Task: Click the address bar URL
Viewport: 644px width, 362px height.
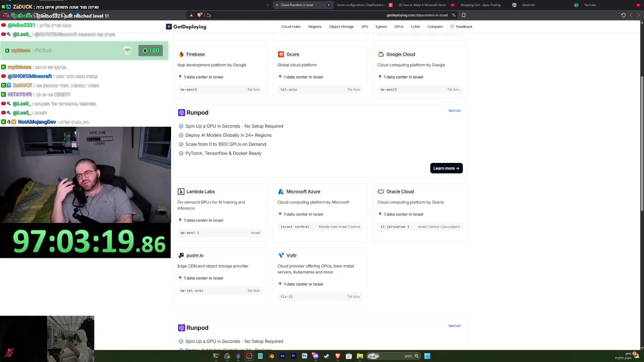Action: point(417,15)
